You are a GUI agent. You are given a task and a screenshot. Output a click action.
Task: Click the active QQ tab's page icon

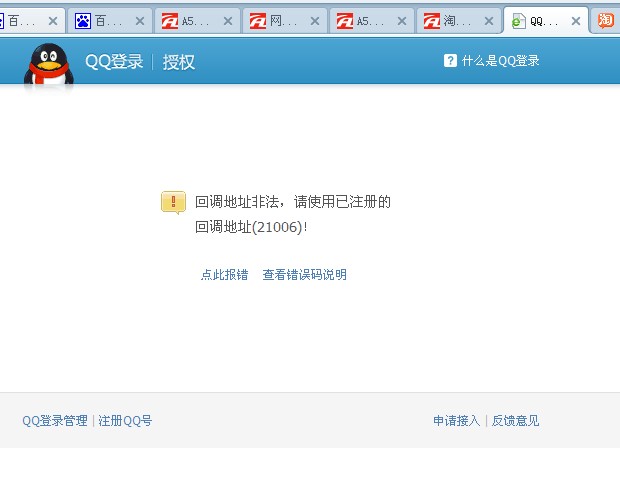click(518, 21)
